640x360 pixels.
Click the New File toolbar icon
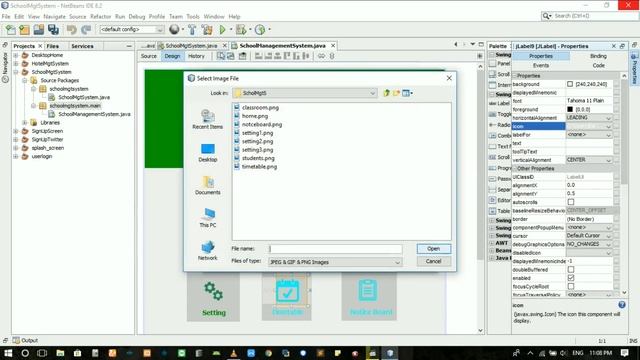11,29
